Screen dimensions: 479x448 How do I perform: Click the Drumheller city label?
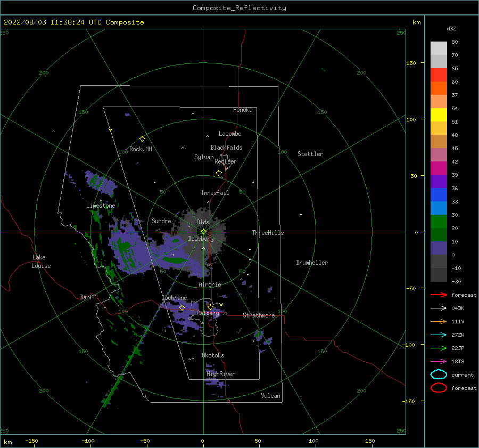click(312, 263)
